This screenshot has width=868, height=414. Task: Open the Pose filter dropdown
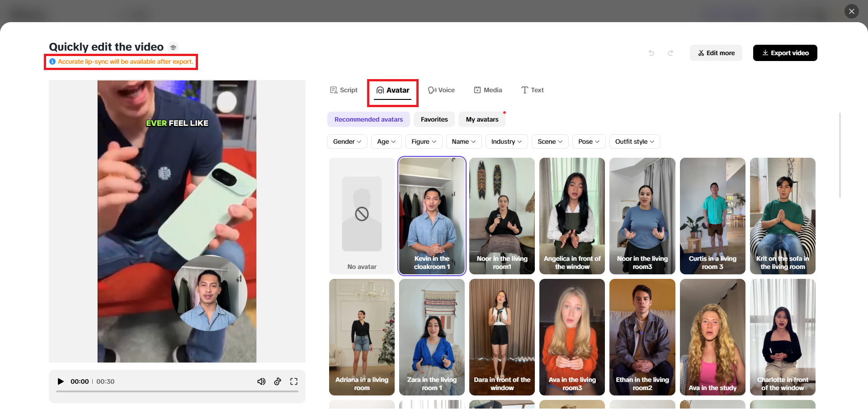pyautogui.click(x=588, y=141)
